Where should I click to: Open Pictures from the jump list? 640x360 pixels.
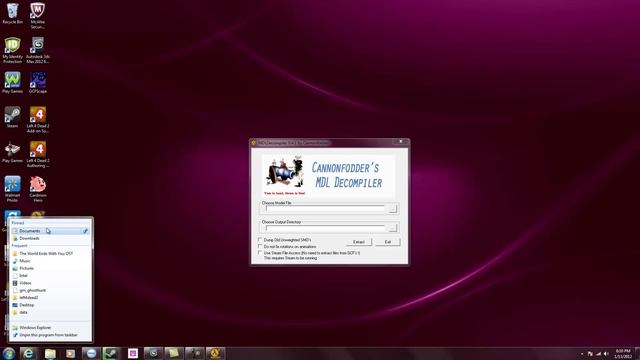pos(50,268)
